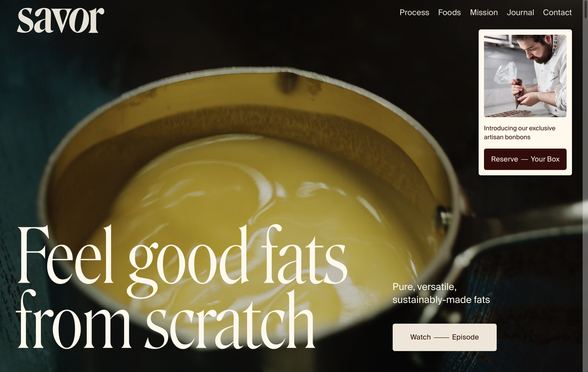Click the "from scratch" headline line

pyautogui.click(x=165, y=319)
